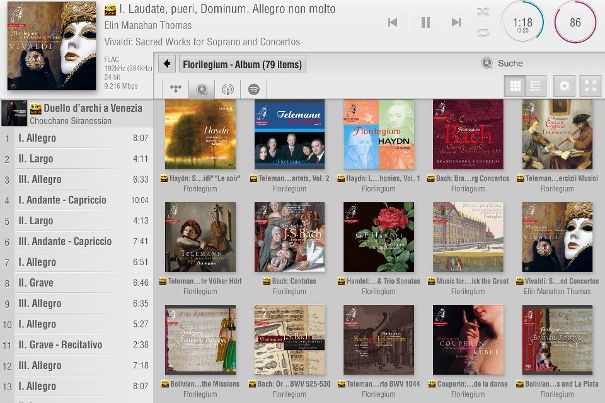Toggle shuffle playback mode
This screenshot has height=403, width=605.
click(x=483, y=12)
